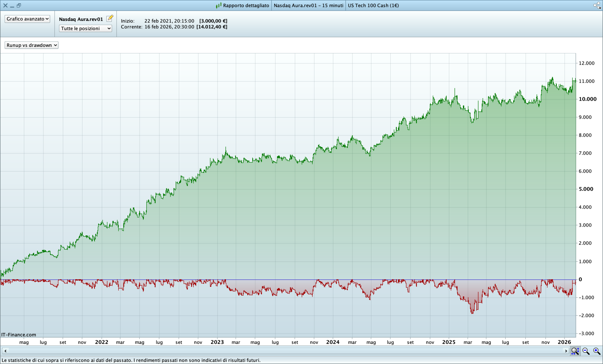Screen dimensions: 603x364
Task: Close the report window with X
Action: coord(5,5)
